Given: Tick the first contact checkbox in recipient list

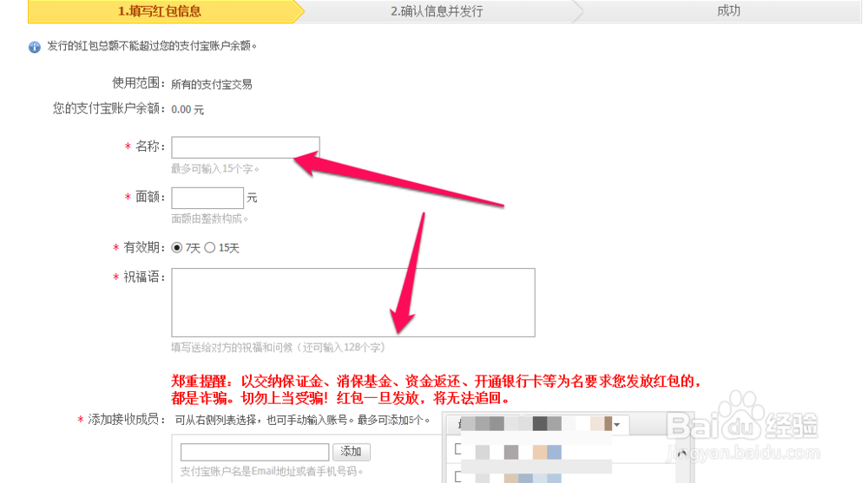Looking at the screenshot, I should [457, 449].
